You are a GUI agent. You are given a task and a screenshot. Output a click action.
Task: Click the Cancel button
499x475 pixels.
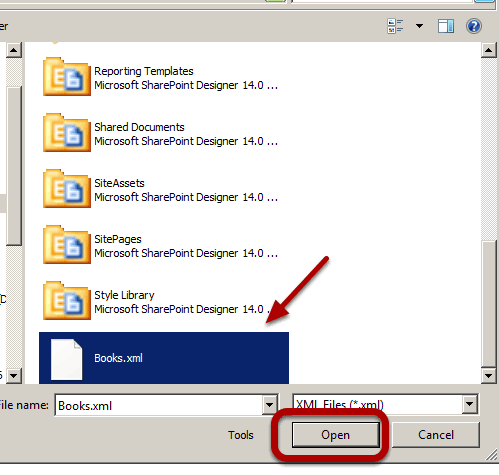436,435
